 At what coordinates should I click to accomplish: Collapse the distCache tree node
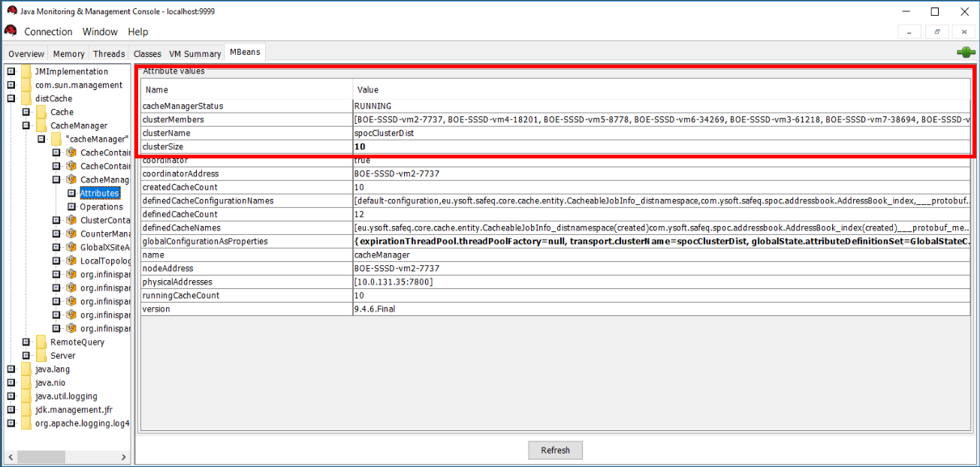click(11, 98)
